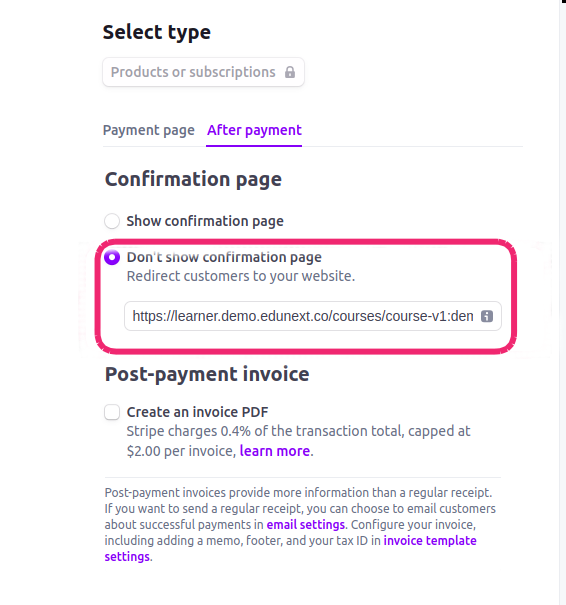The height and width of the screenshot is (605, 566).
Task: Click the Confirmation page heading
Action: 193,179
